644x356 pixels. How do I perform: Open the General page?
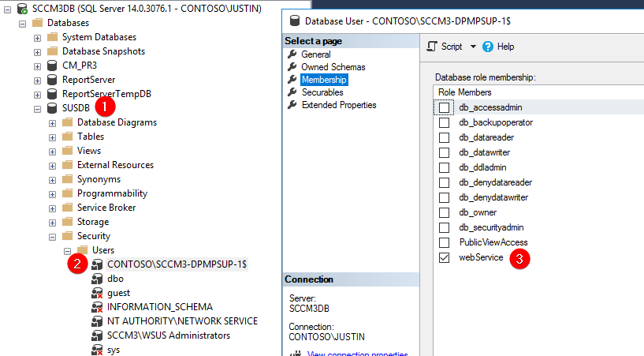click(x=316, y=54)
